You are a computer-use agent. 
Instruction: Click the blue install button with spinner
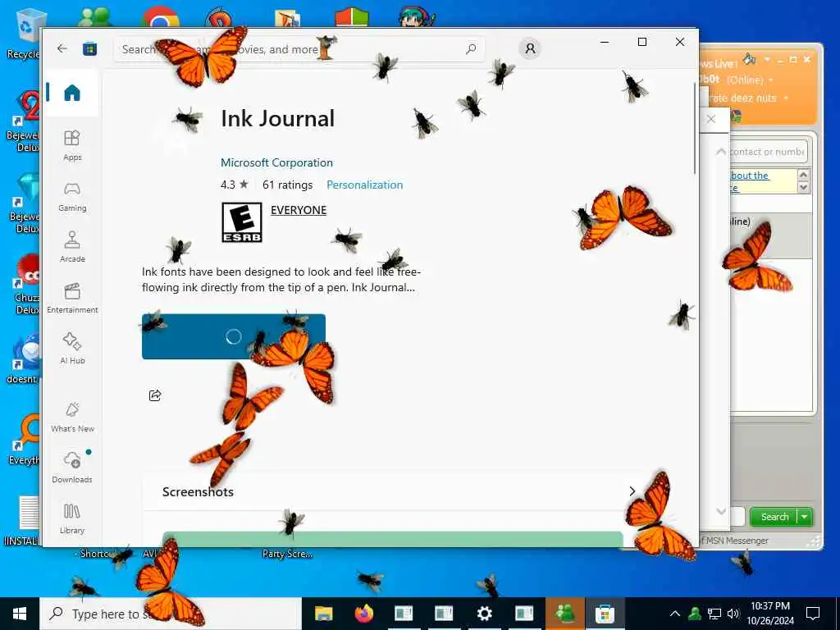[234, 336]
